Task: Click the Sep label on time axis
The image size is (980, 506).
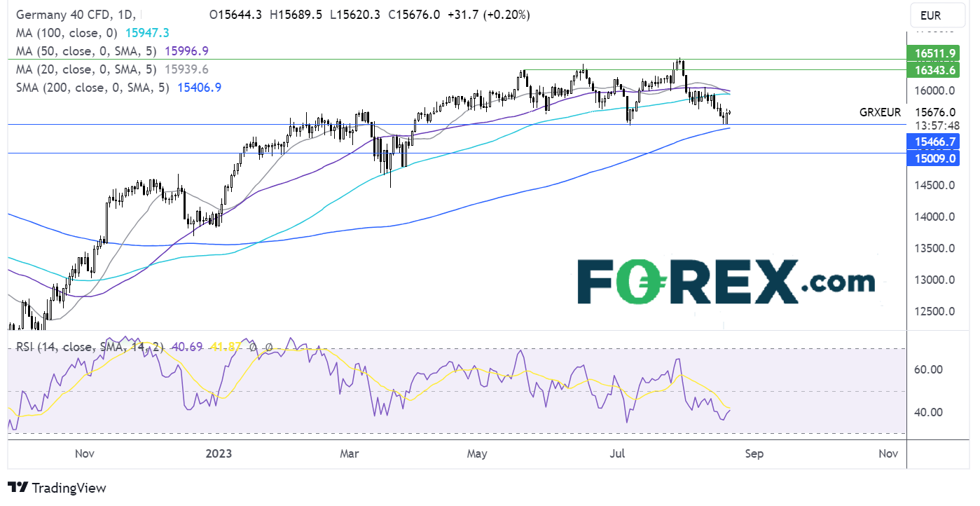Action: (x=754, y=453)
